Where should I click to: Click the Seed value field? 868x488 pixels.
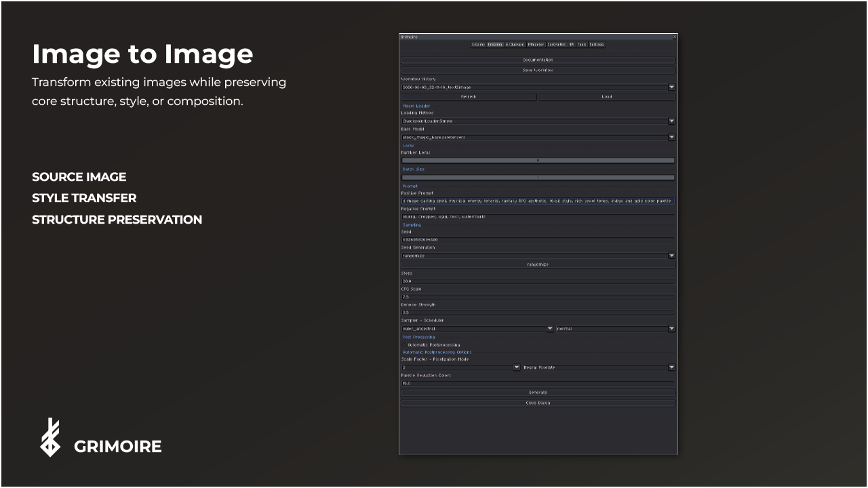538,239
